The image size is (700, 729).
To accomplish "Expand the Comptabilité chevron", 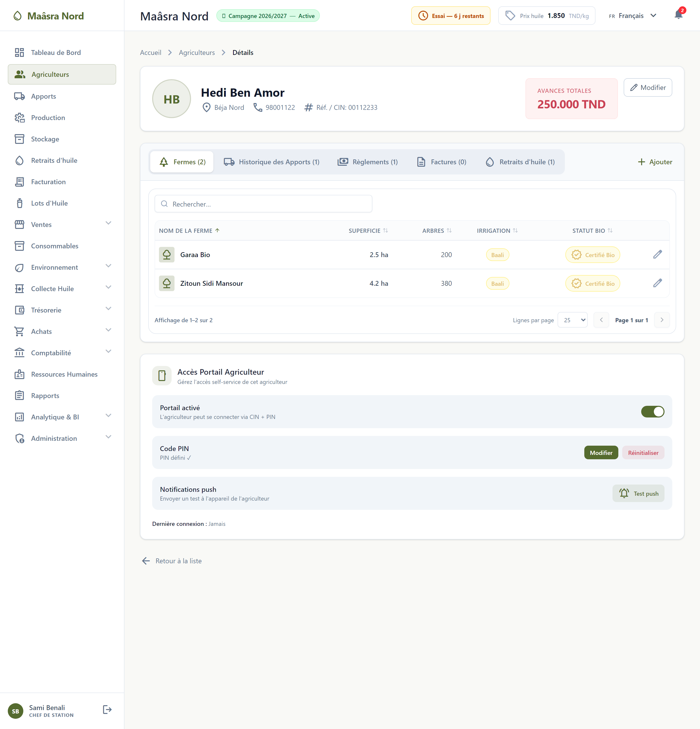I will point(108,351).
